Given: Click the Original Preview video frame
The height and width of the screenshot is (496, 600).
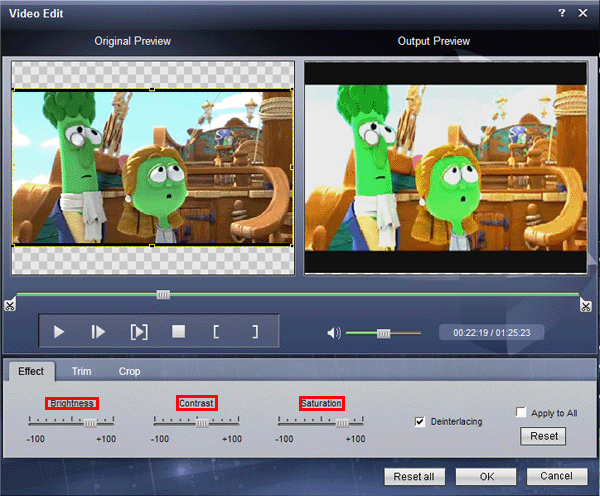Looking at the screenshot, I should pyautogui.click(x=153, y=167).
